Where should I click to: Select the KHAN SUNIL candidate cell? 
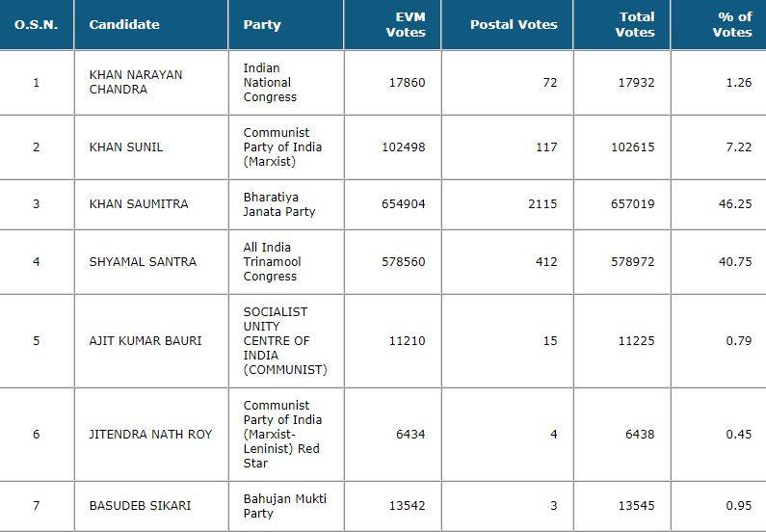[125, 146]
